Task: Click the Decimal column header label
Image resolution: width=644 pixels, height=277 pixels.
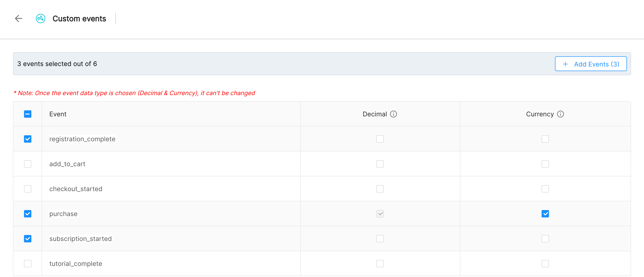Action: click(x=375, y=114)
